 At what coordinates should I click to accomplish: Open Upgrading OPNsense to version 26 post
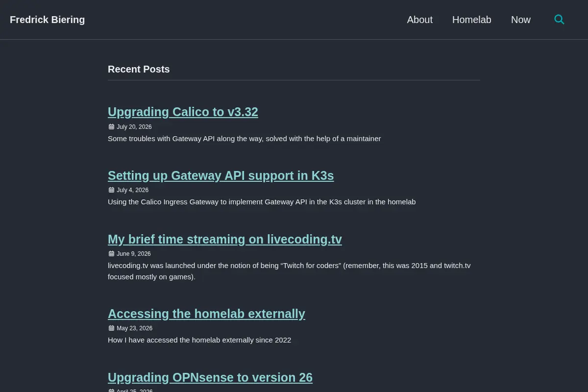[x=210, y=378]
